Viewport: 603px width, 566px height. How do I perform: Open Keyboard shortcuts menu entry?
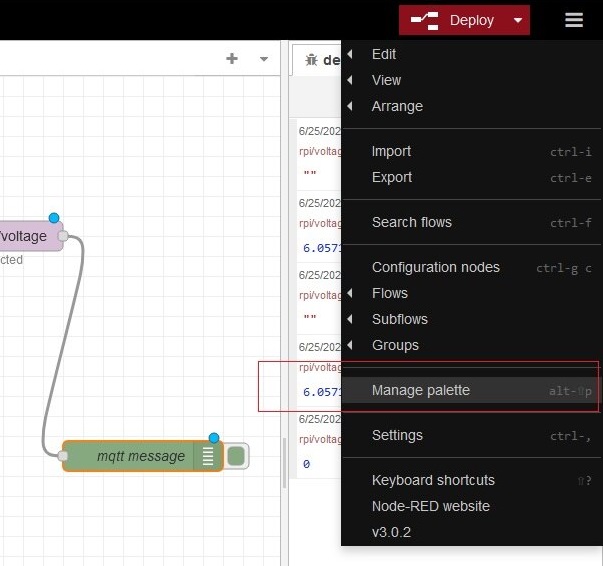click(x=433, y=480)
